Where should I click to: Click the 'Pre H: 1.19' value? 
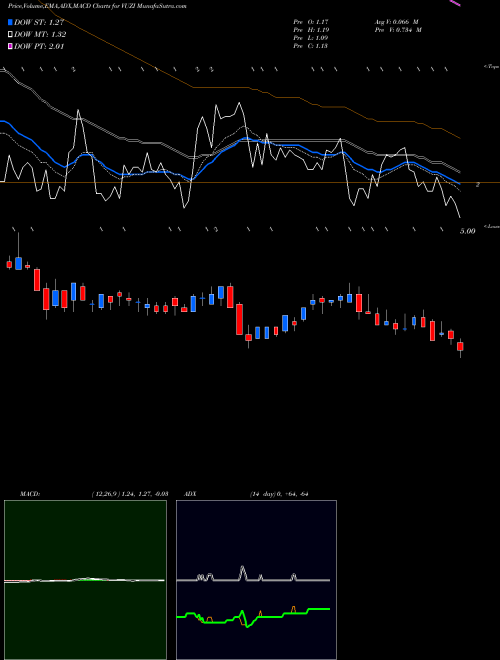311,30
